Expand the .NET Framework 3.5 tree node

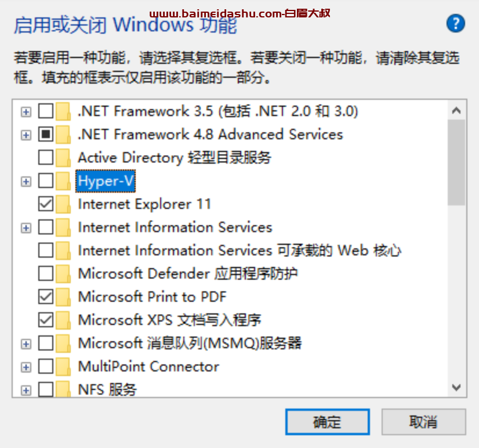pyautogui.click(x=26, y=111)
